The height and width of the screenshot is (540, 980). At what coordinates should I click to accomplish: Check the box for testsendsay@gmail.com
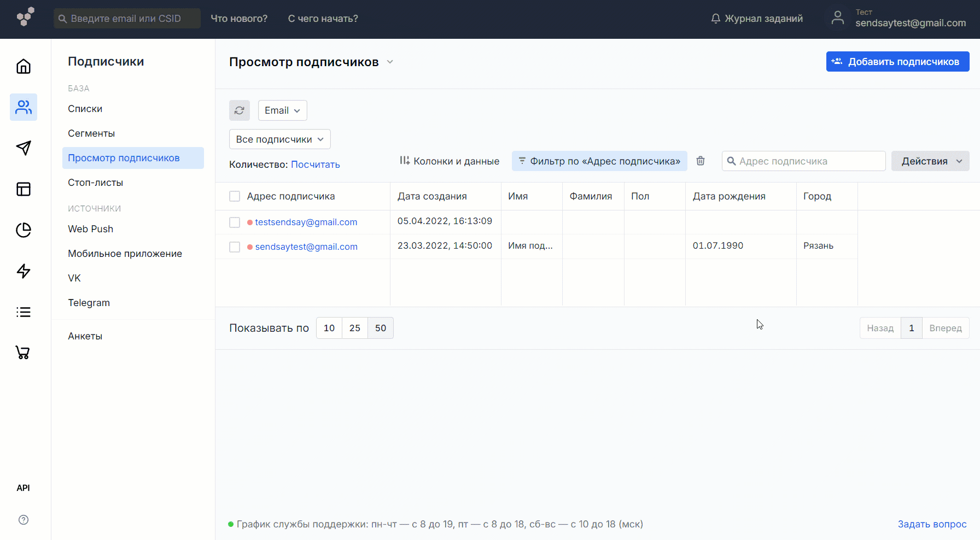[x=235, y=222]
